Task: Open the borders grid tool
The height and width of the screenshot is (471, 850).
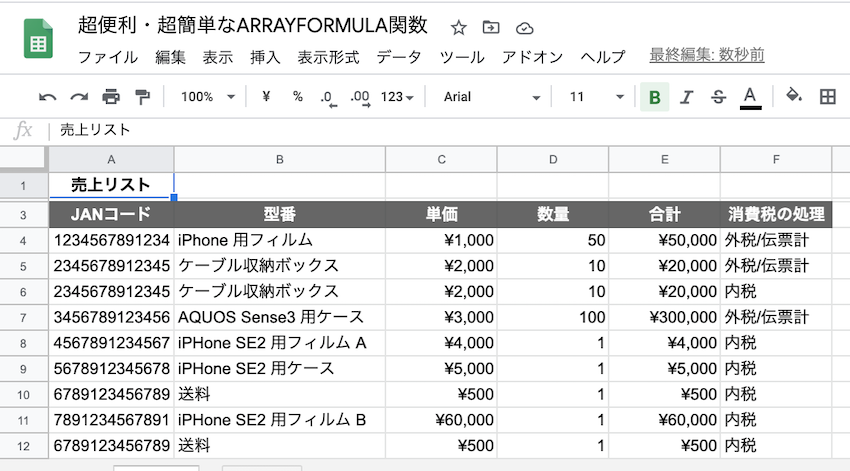Action: (827, 97)
